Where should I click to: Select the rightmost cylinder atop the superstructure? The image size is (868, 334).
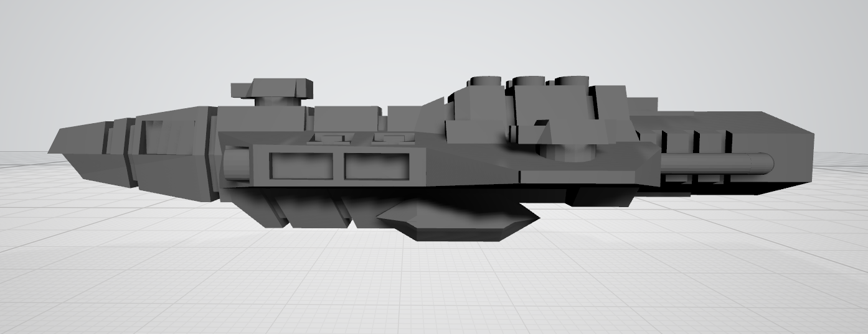[x=571, y=81]
